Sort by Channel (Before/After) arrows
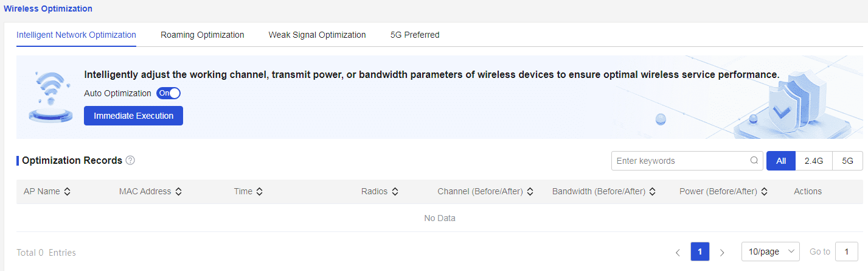868x271 pixels. (x=530, y=191)
